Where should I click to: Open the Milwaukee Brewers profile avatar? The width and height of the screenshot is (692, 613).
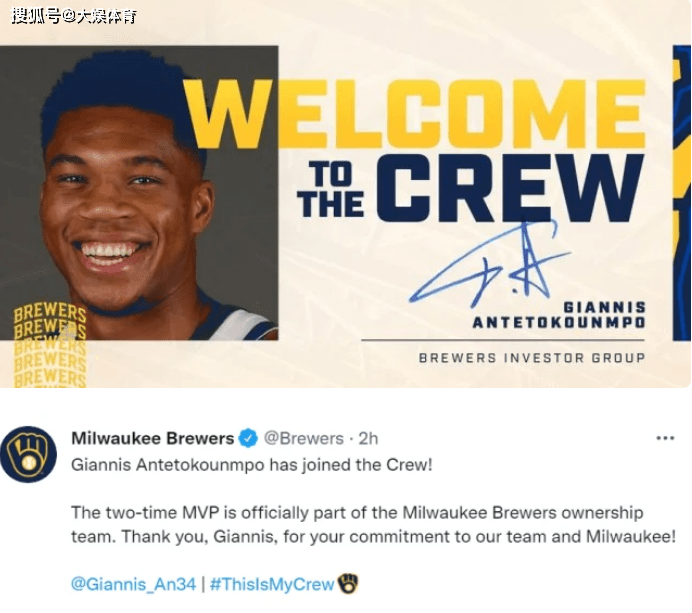tap(29, 454)
